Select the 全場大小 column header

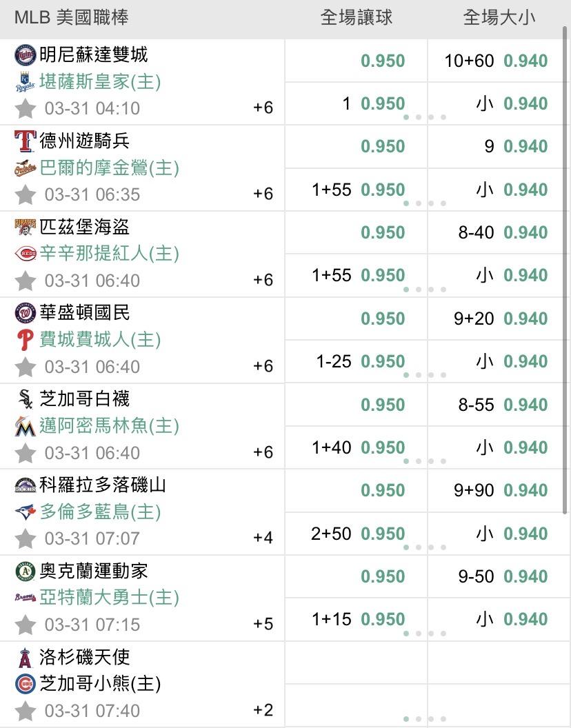[x=499, y=18]
